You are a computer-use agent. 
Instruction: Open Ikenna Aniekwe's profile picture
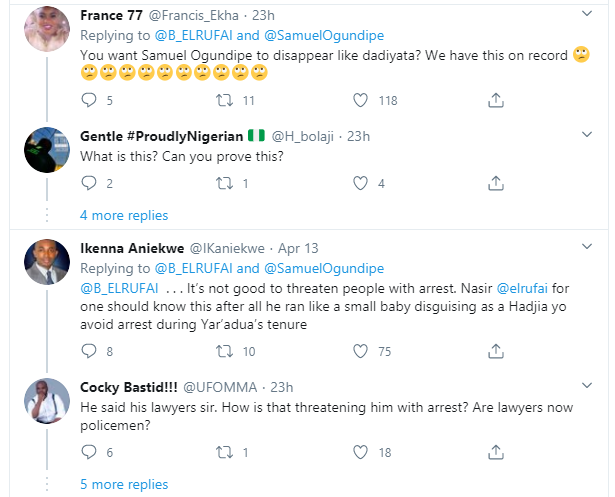tap(45, 261)
